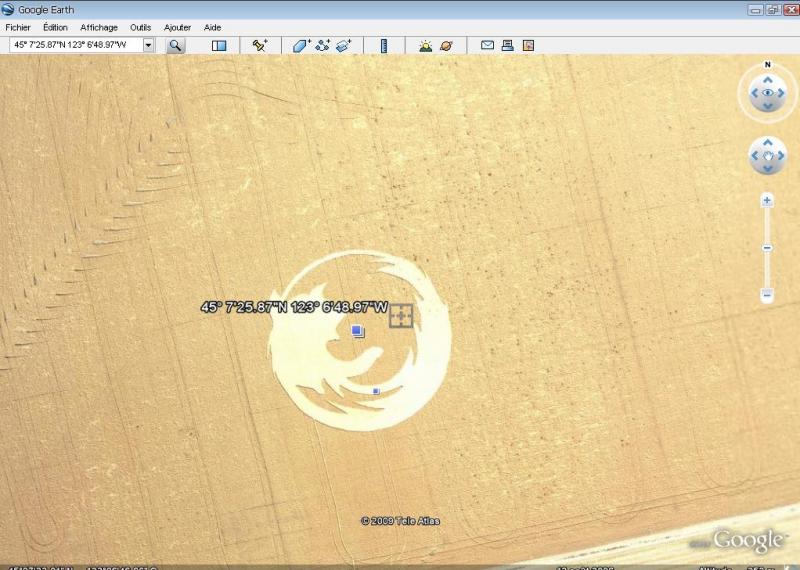Expand the search history dropdown arrow
This screenshot has width=800, height=570.
[x=148, y=45]
